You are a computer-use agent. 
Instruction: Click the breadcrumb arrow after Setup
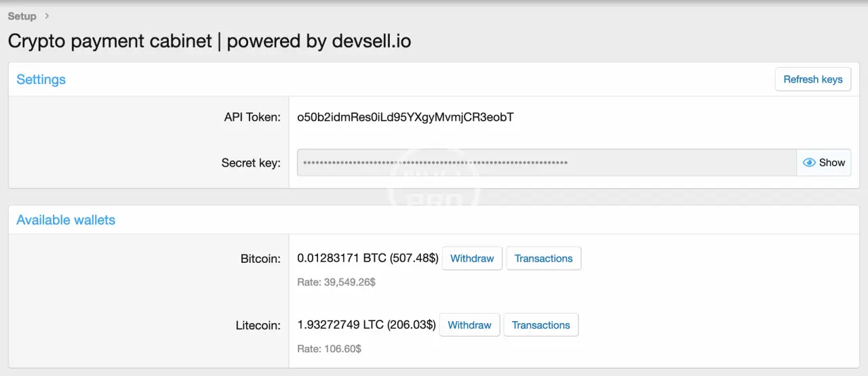point(46,16)
